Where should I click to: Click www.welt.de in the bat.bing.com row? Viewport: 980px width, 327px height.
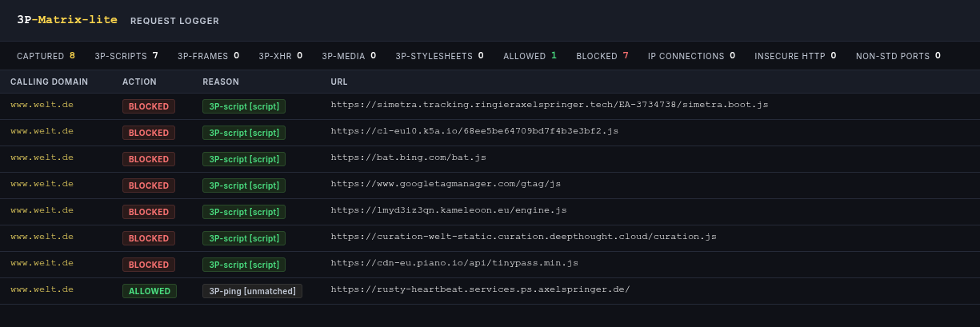[42, 158]
